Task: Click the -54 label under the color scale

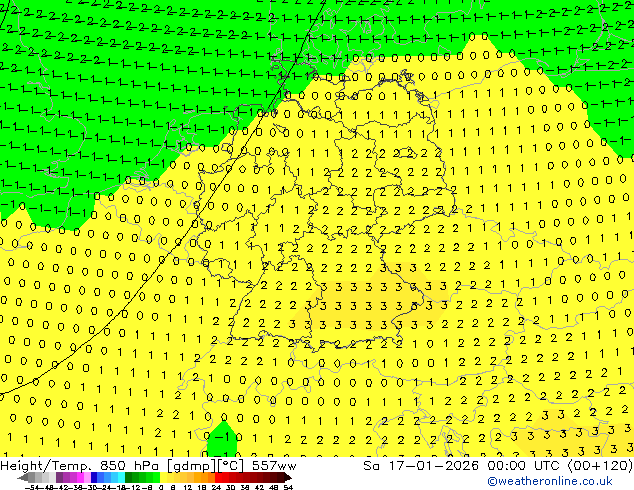Action: coord(32,487)
